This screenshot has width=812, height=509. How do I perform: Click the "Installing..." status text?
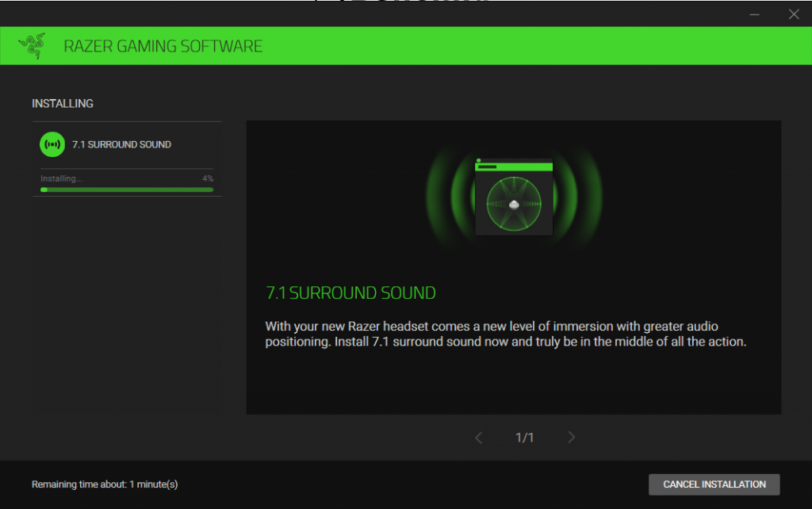(62, 179)
